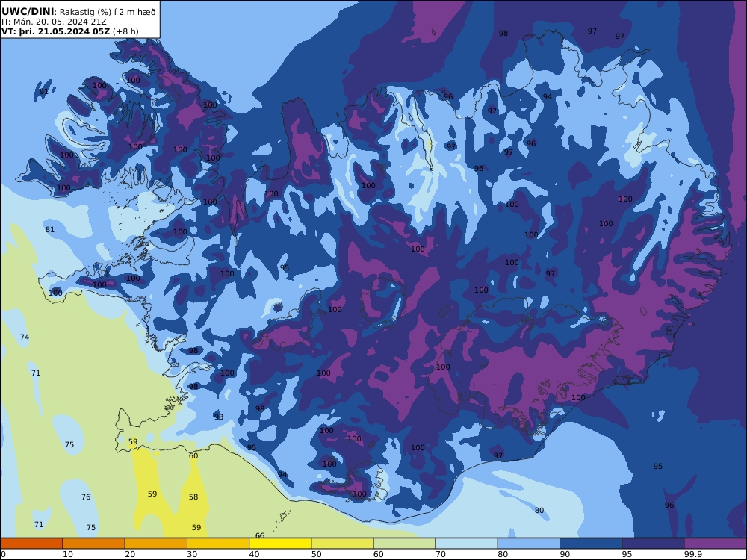
Task: Click the '66' humidity value near the legend
Action: click(x=260, y=535)
